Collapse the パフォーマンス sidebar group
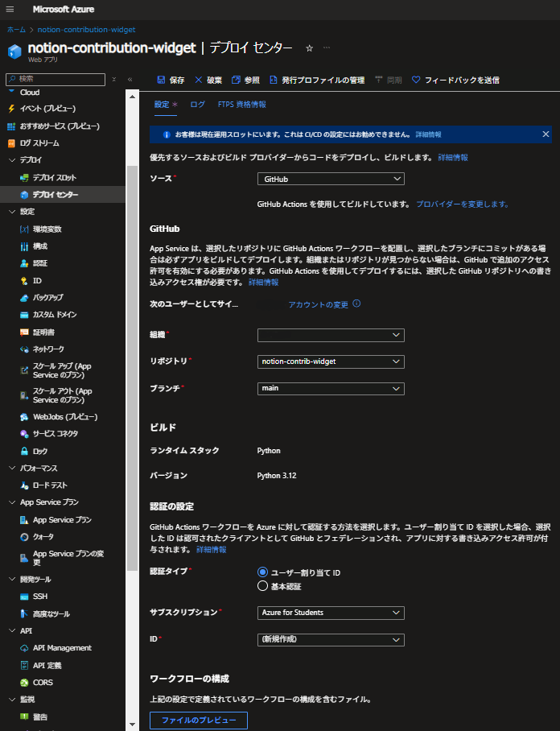560x731 pixels. [x=12, y=468]
